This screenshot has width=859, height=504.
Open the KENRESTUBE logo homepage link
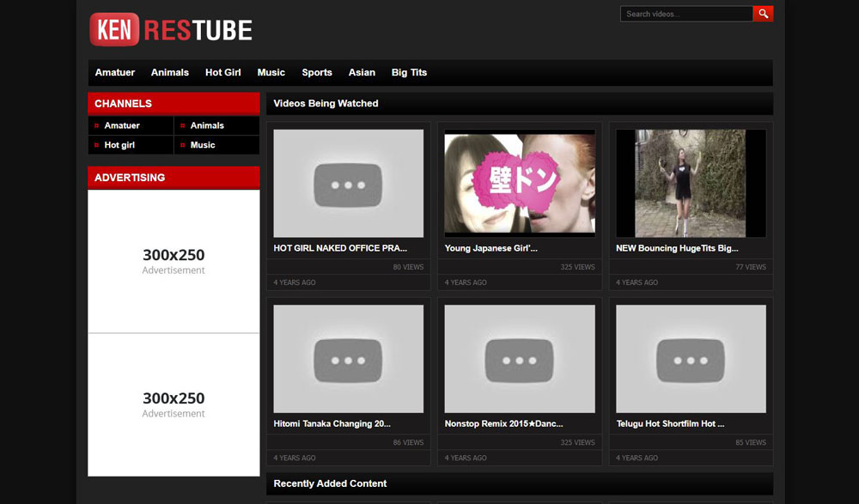pyautogui.click(x=170, y=29)
